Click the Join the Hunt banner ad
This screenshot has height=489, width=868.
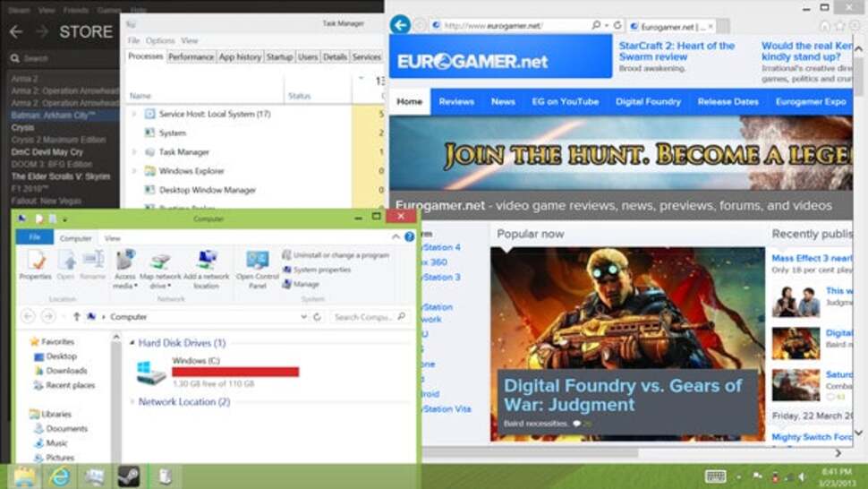(x=621, y=153)
